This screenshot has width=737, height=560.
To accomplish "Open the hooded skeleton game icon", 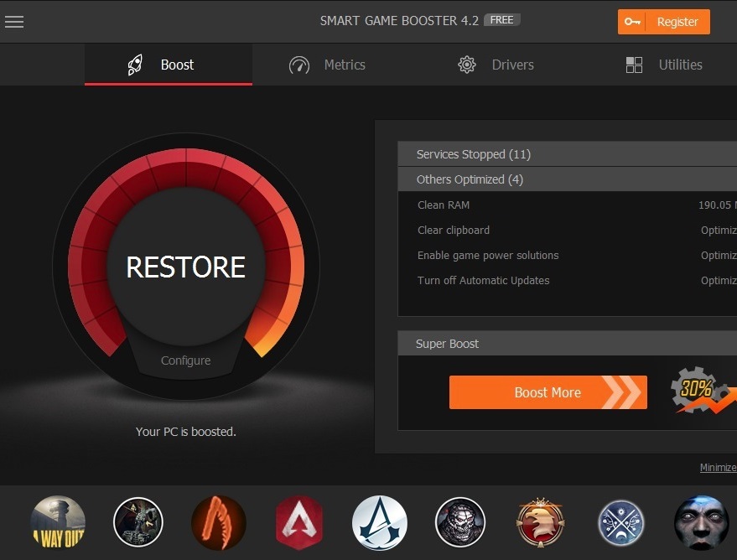I will (x=138, y=522).
